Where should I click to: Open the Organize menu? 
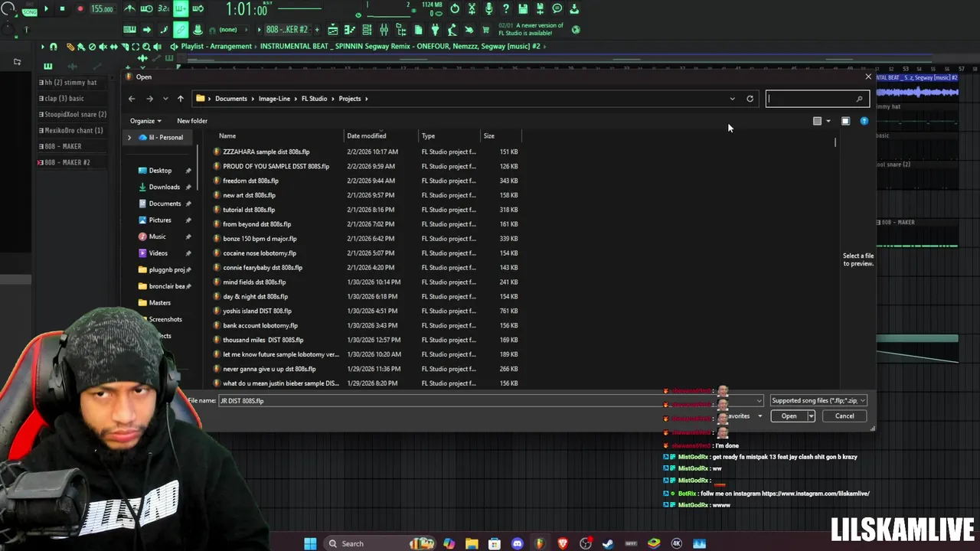(x=145, y=121)
